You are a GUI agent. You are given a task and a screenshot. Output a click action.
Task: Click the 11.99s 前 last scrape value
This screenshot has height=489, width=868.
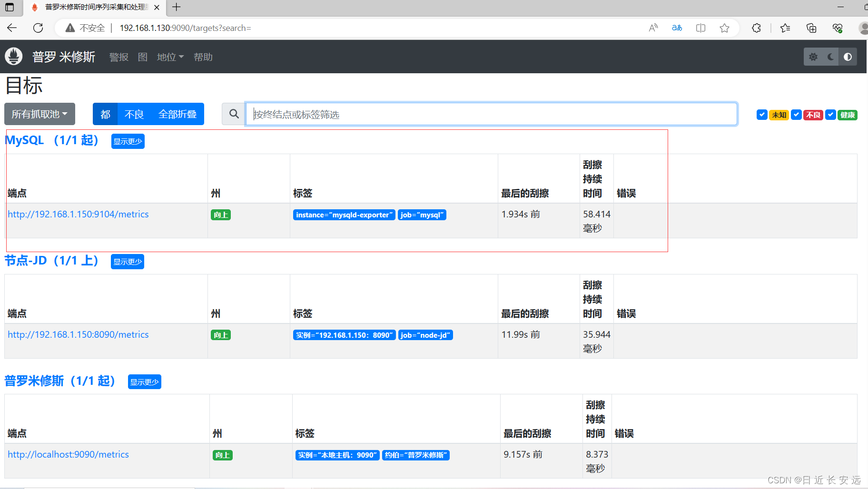pyautogui.click(x=521, y=334)
